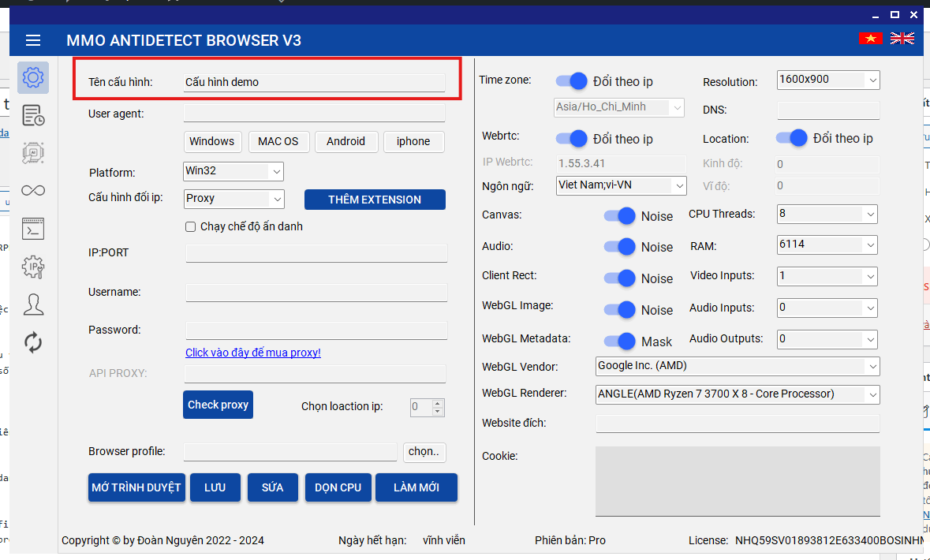
Task: Open the RAM 6114 dropdown
Action: tap(827, 245)
